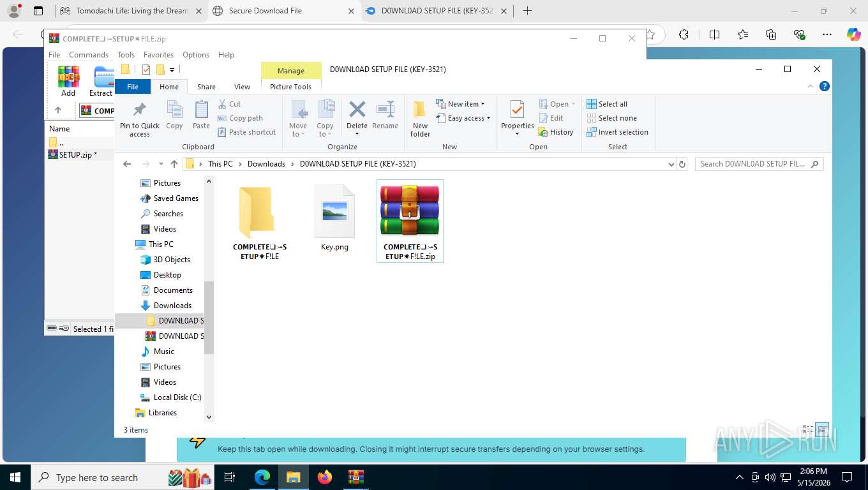Open Documents in navigation pane
The image size is (868, 490).
[166, 290]
